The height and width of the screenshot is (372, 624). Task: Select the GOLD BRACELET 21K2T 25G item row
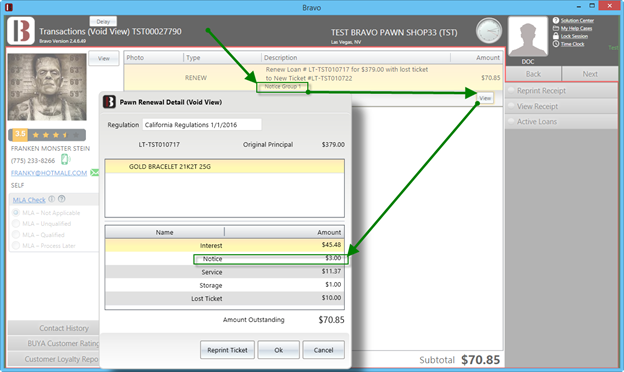pos(224,166)
